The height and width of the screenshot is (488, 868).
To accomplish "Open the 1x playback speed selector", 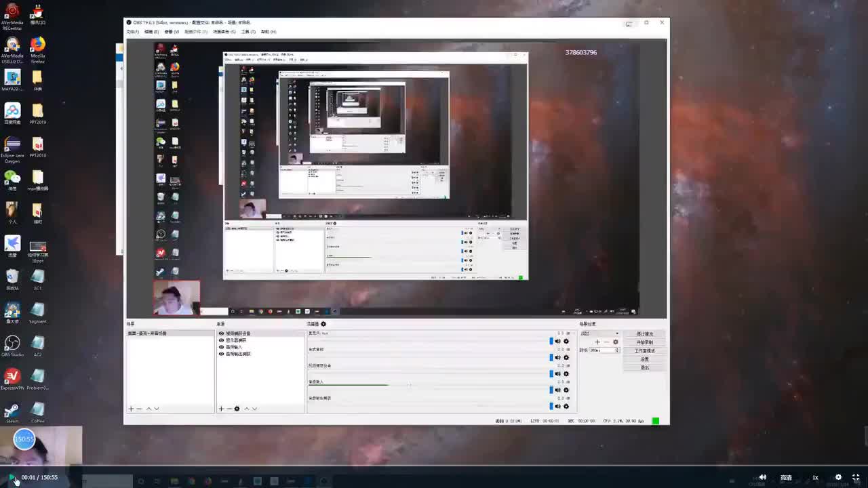I will click(x=815, y=477).
